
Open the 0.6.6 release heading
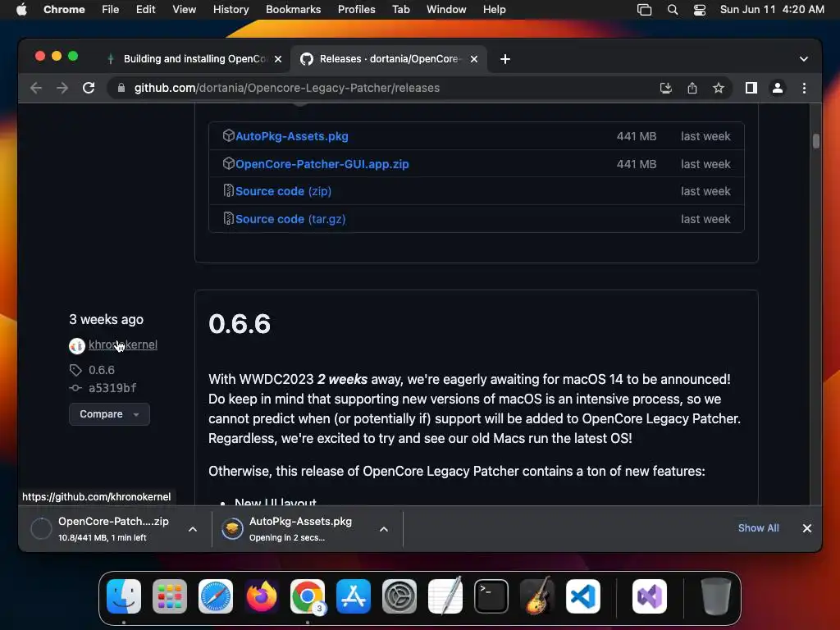click(240, 324)
